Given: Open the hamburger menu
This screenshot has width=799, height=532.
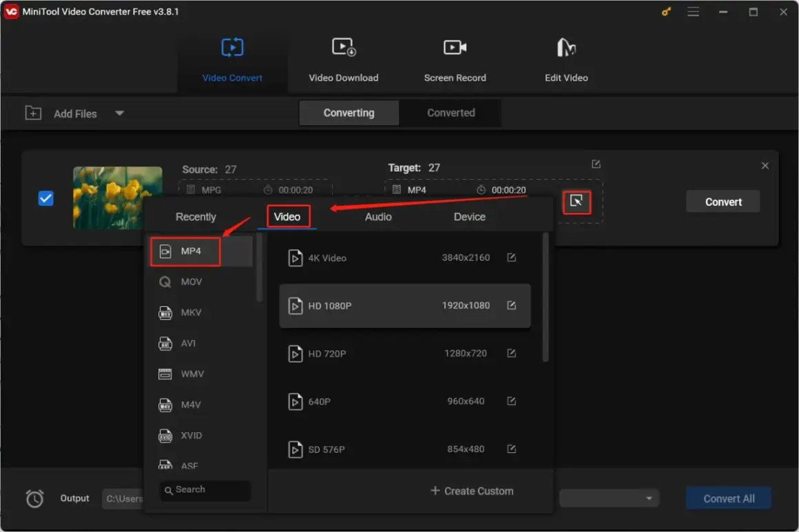Looking at the screenshot, I should 693,12.
